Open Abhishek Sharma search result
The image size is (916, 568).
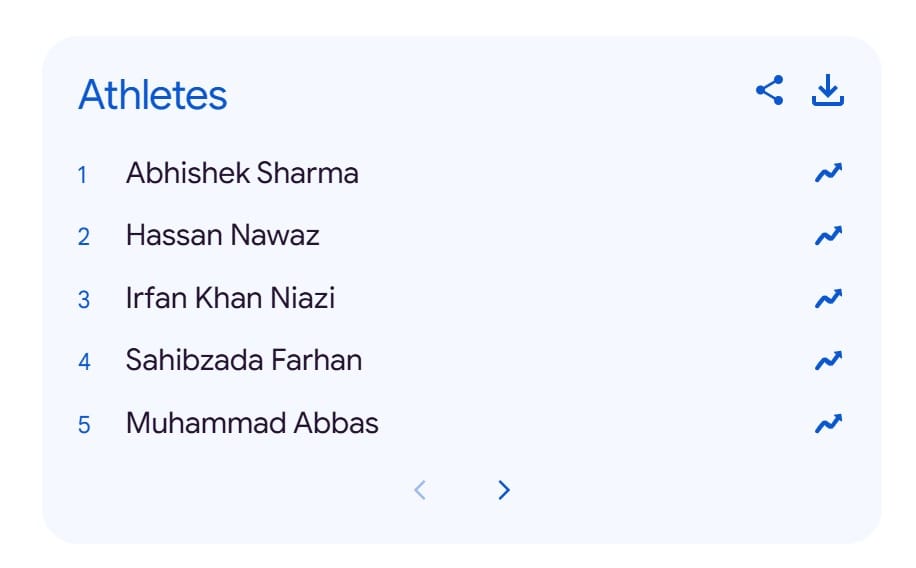tap(242, 174)
